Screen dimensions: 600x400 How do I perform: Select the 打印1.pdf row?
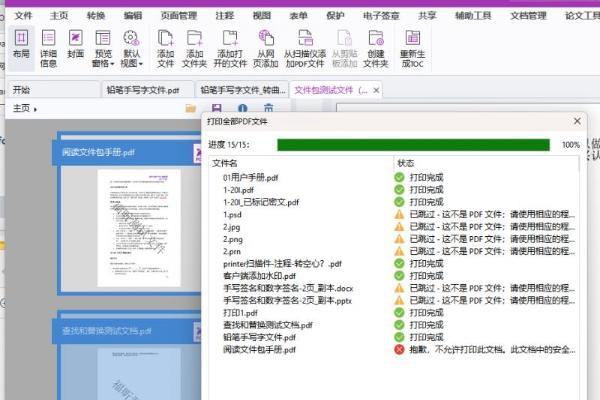tap(393, 313)
